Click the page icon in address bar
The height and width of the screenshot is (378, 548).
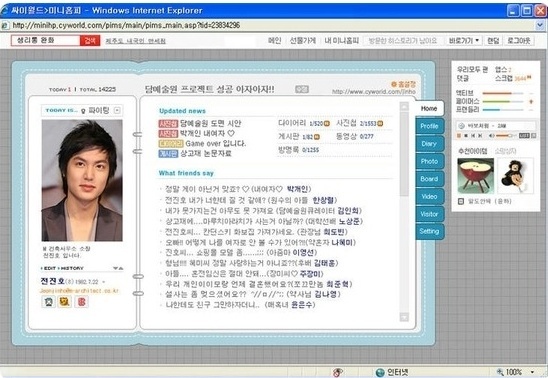click(x=5, y=26)
